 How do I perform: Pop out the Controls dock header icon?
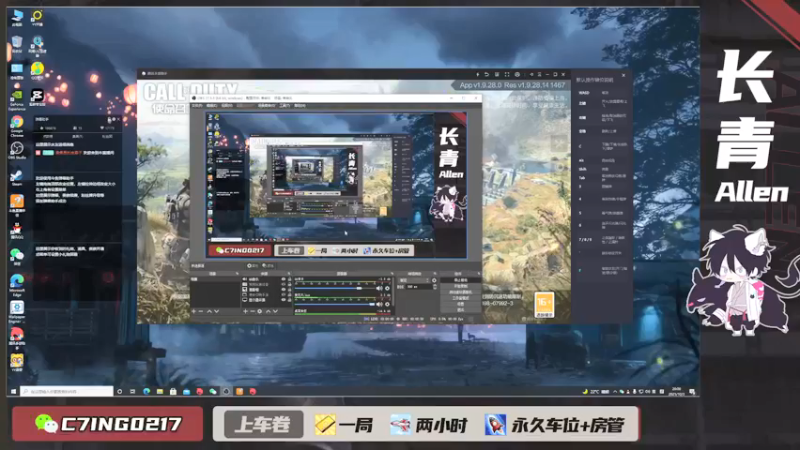click(479, 273)
